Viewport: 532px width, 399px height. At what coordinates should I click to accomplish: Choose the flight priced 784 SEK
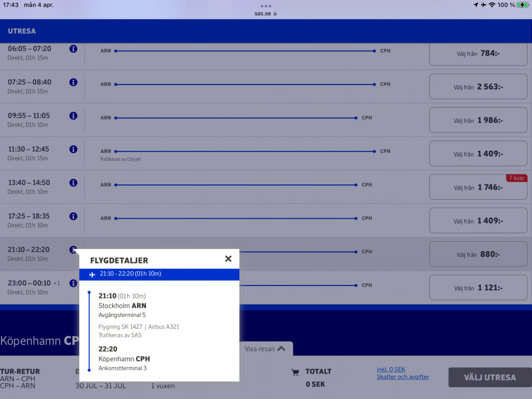[479, 53]
